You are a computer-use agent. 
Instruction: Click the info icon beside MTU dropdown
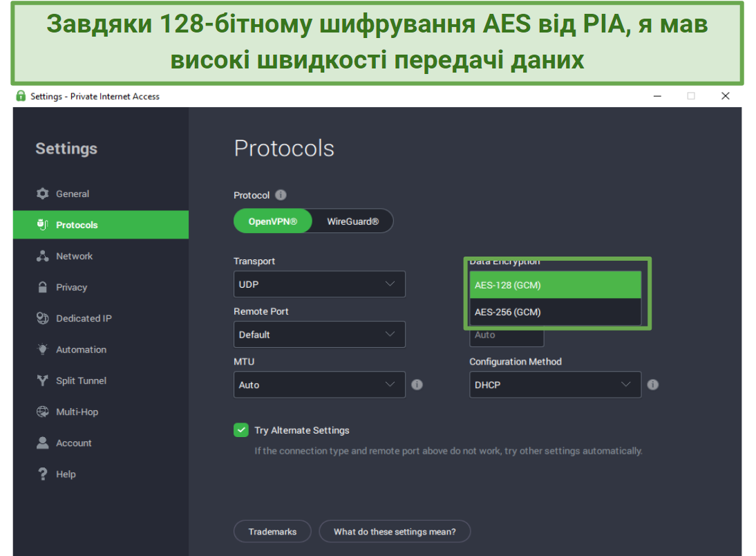click(x=417, y=384)
